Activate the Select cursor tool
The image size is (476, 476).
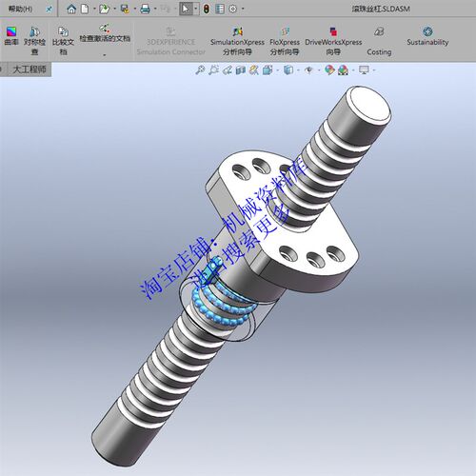186,9
